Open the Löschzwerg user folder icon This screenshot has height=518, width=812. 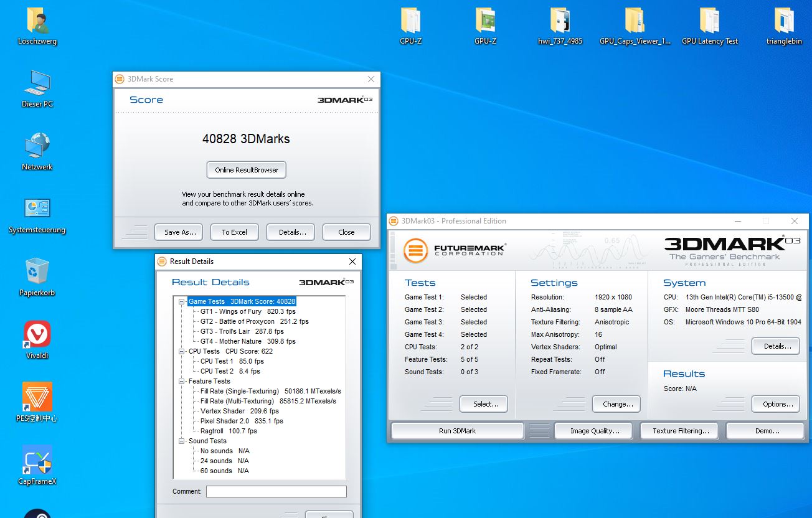tap(38, 21)
